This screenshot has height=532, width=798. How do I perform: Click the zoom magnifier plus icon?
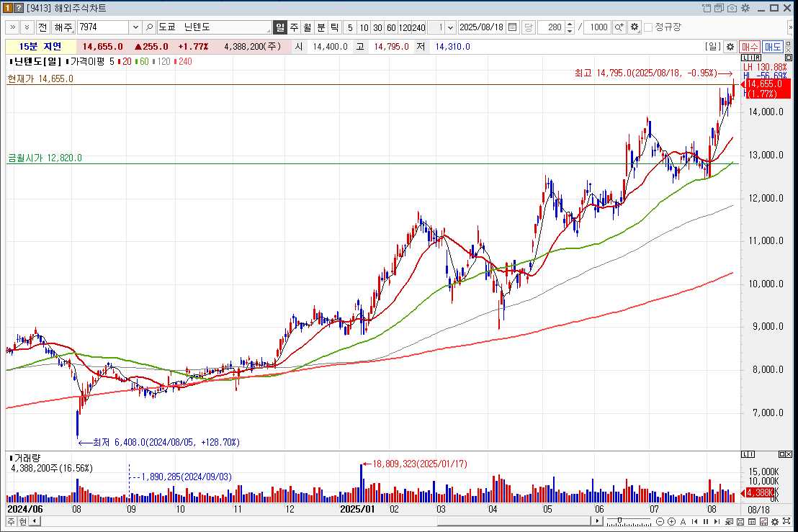[619, 27]
